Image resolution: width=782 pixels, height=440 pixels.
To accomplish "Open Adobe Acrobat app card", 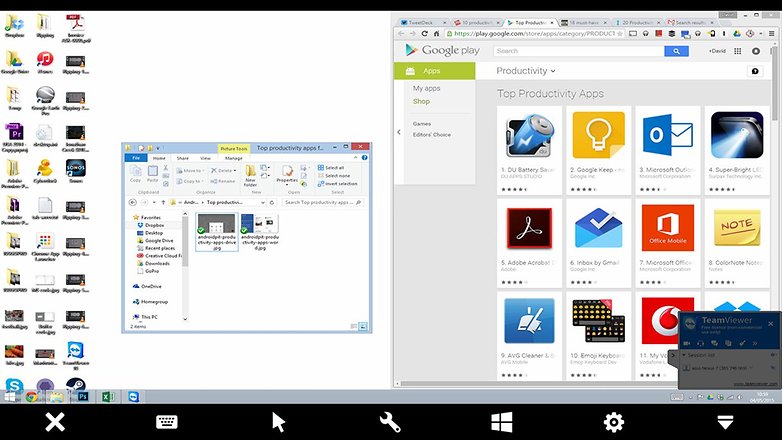I will pyautogui.click(x=529, y=243).
